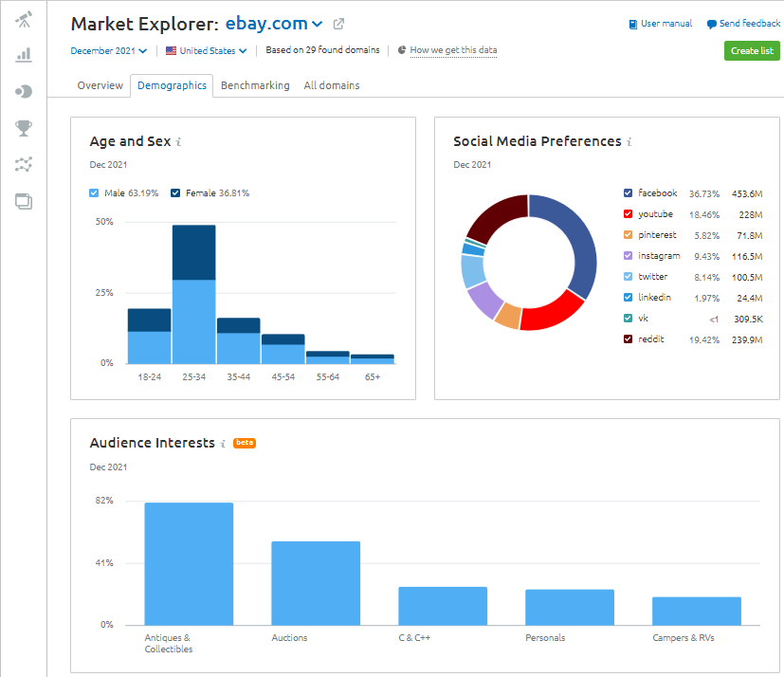The image size is (784, 677).
Task: Click the purple instagram donut segment
Action: (x=486, y=301)
